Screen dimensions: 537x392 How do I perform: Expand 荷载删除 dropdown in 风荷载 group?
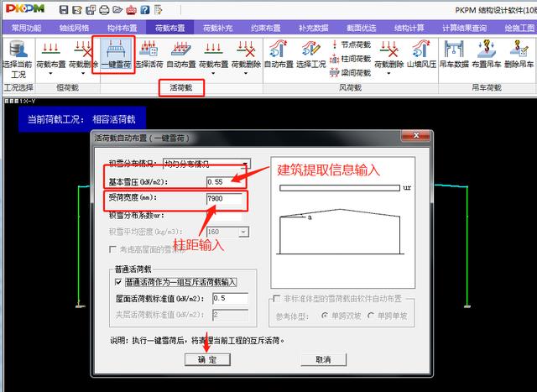coord(388,73)
